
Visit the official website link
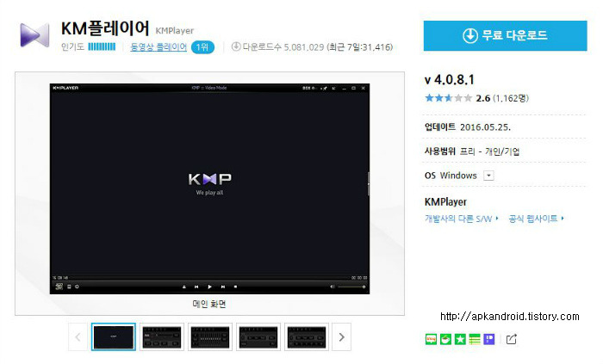tap(536, 219)
